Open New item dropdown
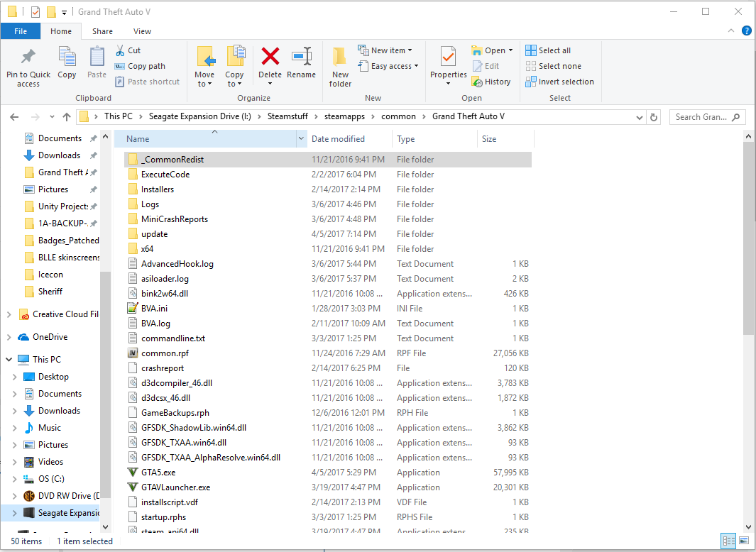Viewport: 756px width, 552px height. click(x=385, y=50)
